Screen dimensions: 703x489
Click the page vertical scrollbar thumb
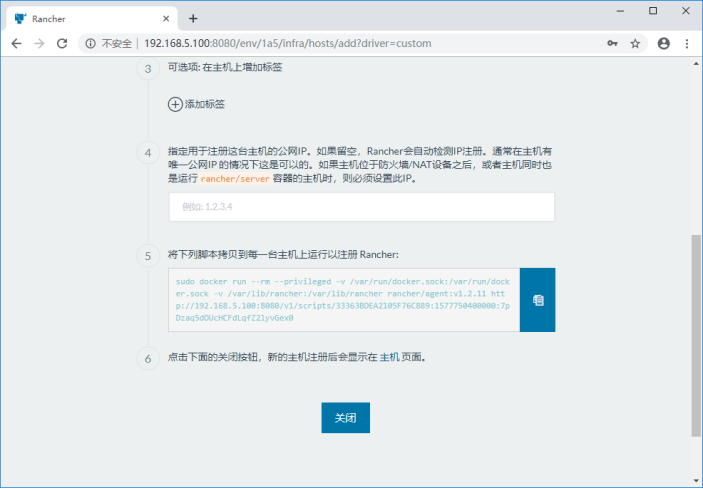pyautogui.click(x=696, y=335)
